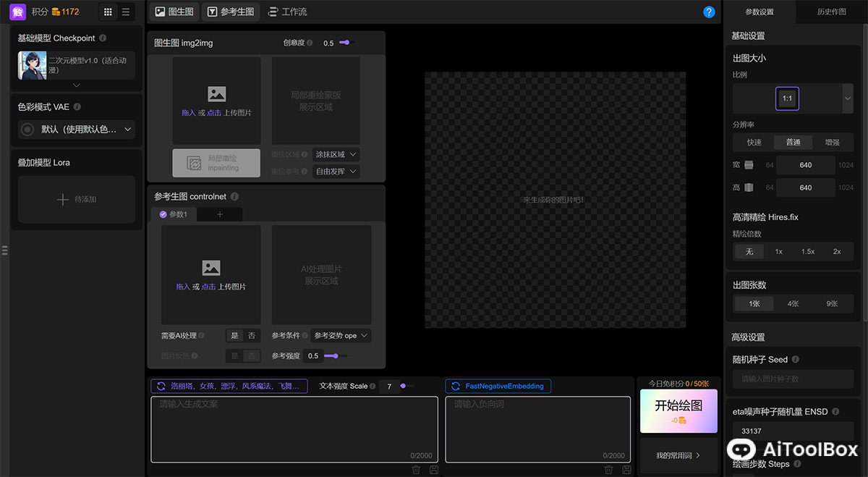Choose 4张 output image count
This screenshot has width=868, height=477.
click(x=793, y=304)
